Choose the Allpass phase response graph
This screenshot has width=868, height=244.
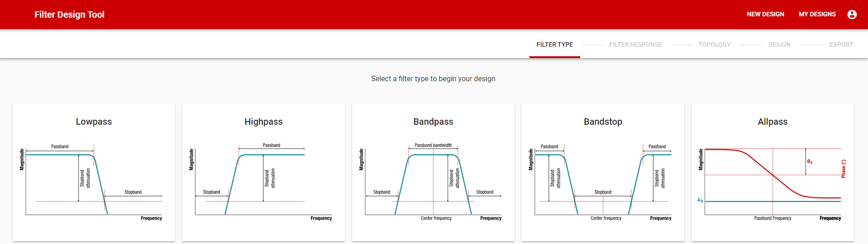(x=772, y=181)
